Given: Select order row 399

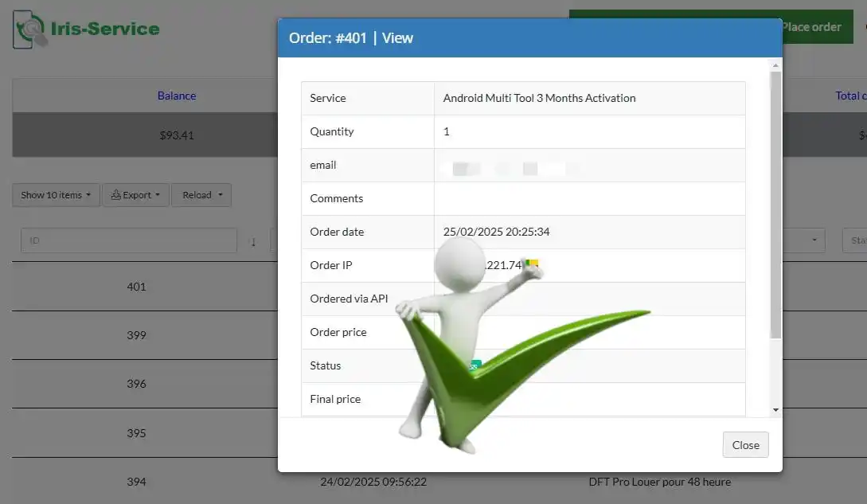Looking at the screenshot, I should 137,335.
